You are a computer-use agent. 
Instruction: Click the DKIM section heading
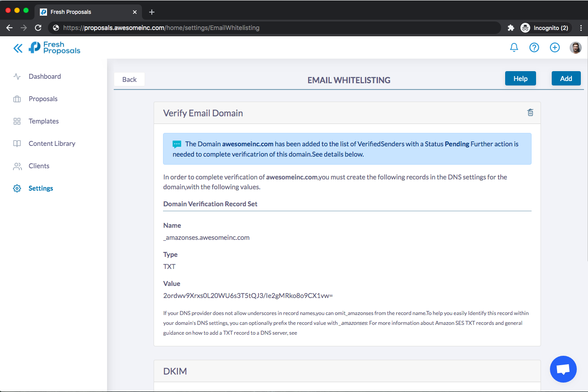tap(175, 371)
